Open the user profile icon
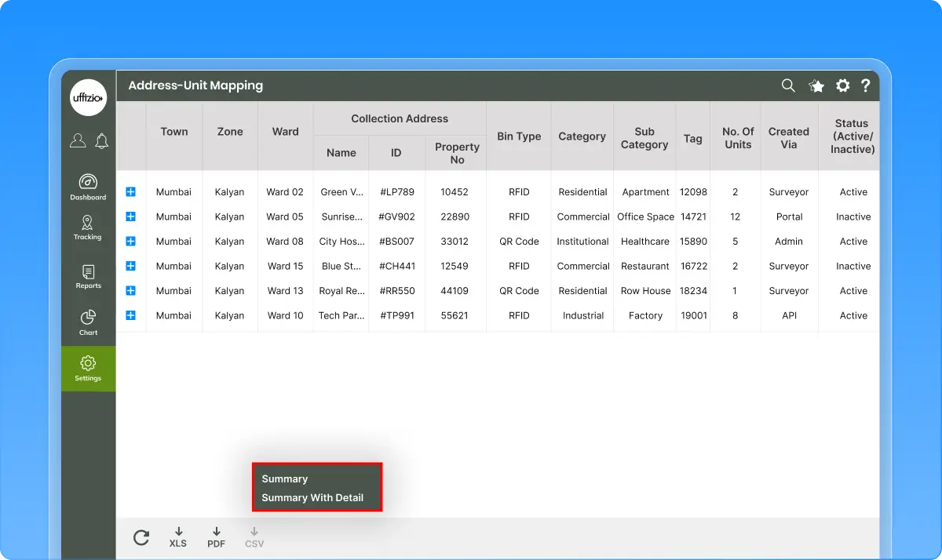The image size is (942, 560). tap(78, 140)
